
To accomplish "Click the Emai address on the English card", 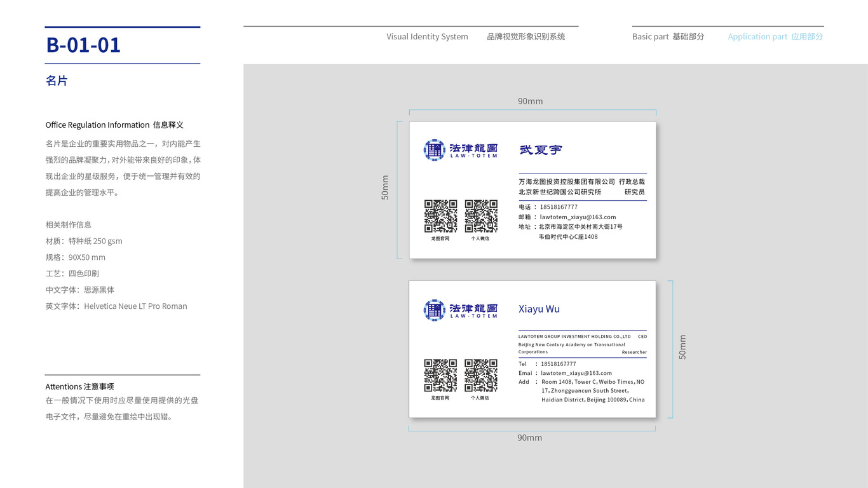I will (x=565, y=374).
